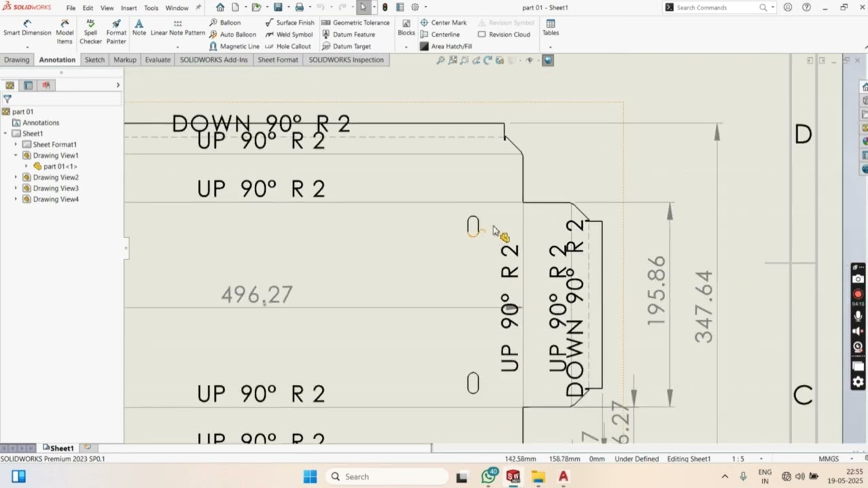Click the Home icon in the top toolbar

click(x=220, y=7)
